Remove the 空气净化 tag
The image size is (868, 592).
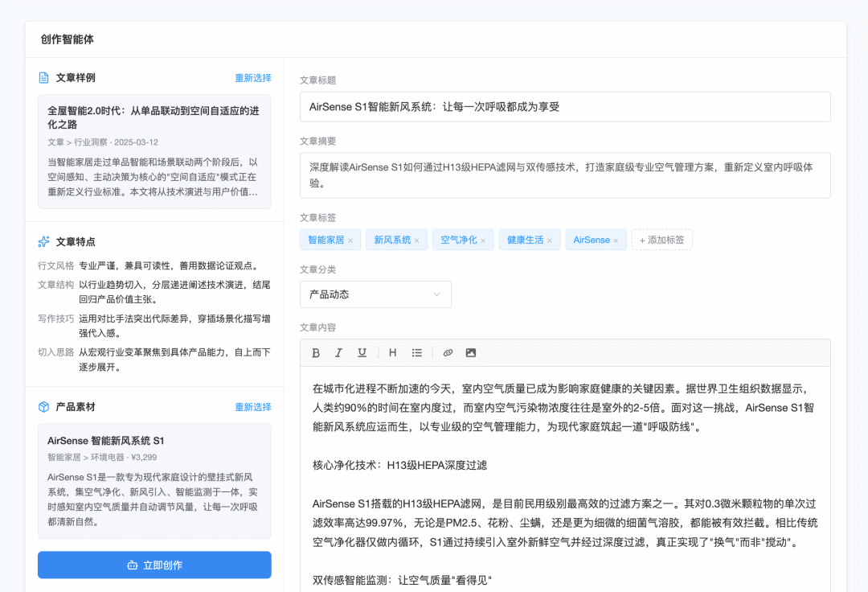click(483, 240)
